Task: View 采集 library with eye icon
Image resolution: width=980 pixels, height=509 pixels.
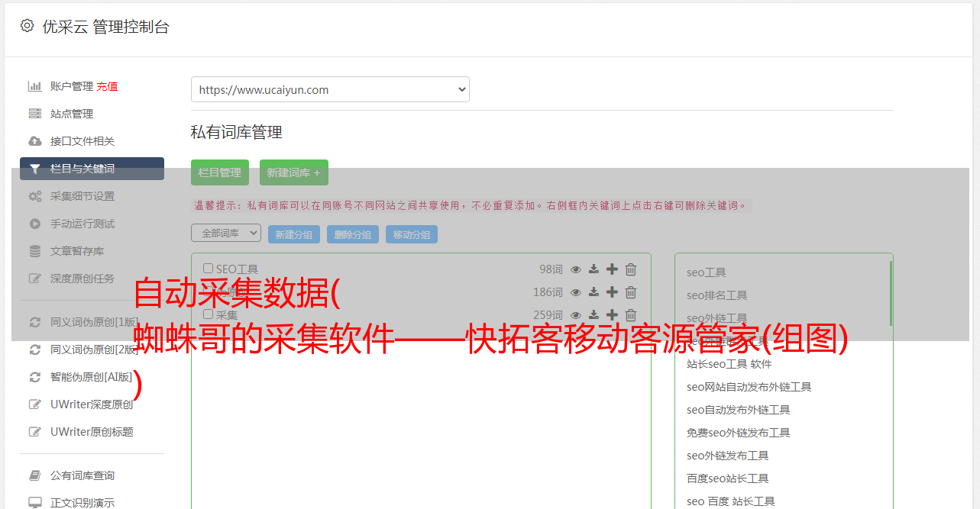Action: tap(576, 314)
